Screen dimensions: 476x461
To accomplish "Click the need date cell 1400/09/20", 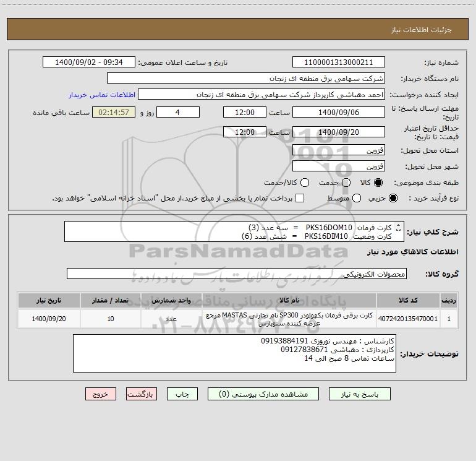I will [49, 319].
